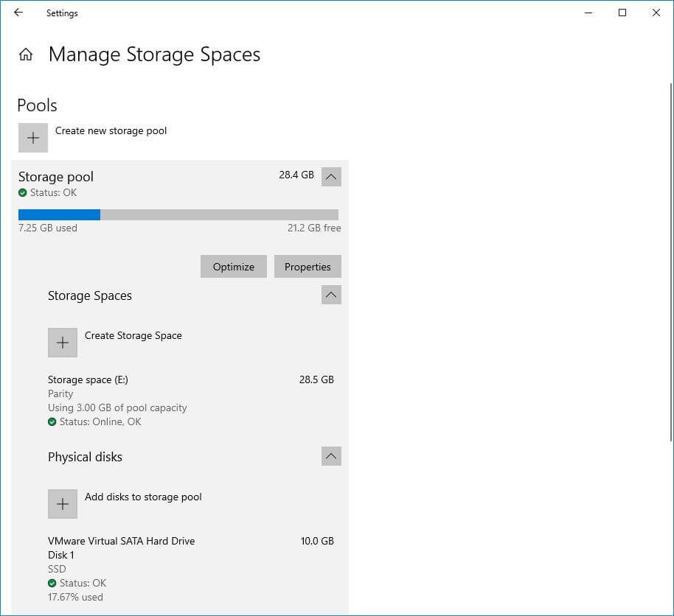Collapse the Physical disks section
The height and width of the screenshot is (616, 674).
[x=331, y=456]
